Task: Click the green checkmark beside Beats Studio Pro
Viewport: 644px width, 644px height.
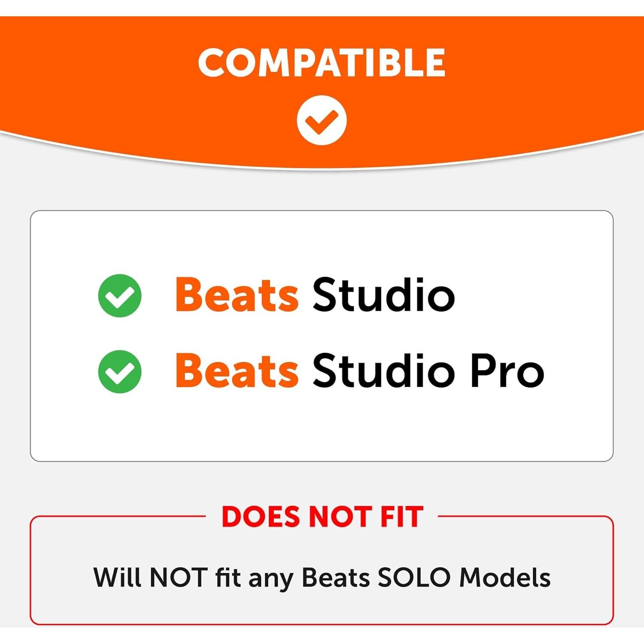Action: pos(120,371)
